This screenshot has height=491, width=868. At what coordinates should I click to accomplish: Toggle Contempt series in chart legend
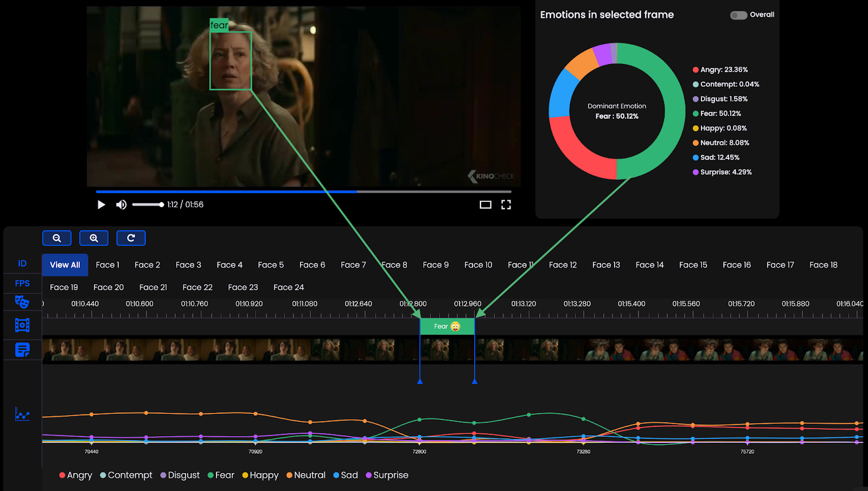[x=126, y=475]
